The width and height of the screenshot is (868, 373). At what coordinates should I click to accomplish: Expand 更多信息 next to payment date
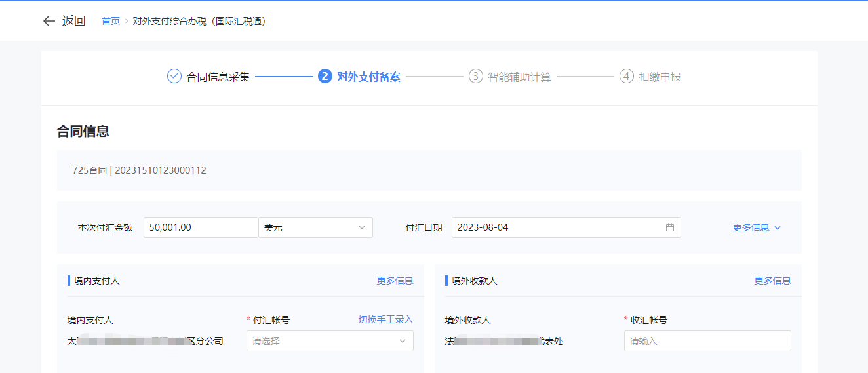(757, 227)
